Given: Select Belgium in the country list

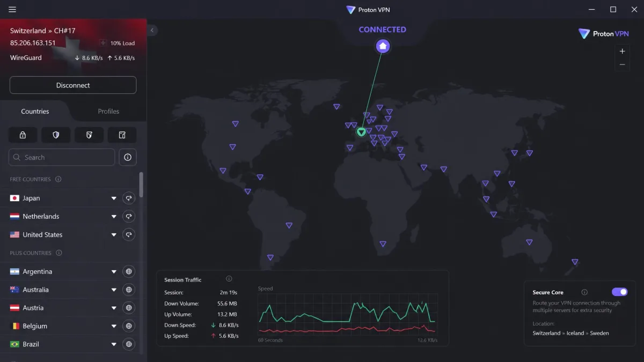Looking at the screenshot, I should coord(35,326).
